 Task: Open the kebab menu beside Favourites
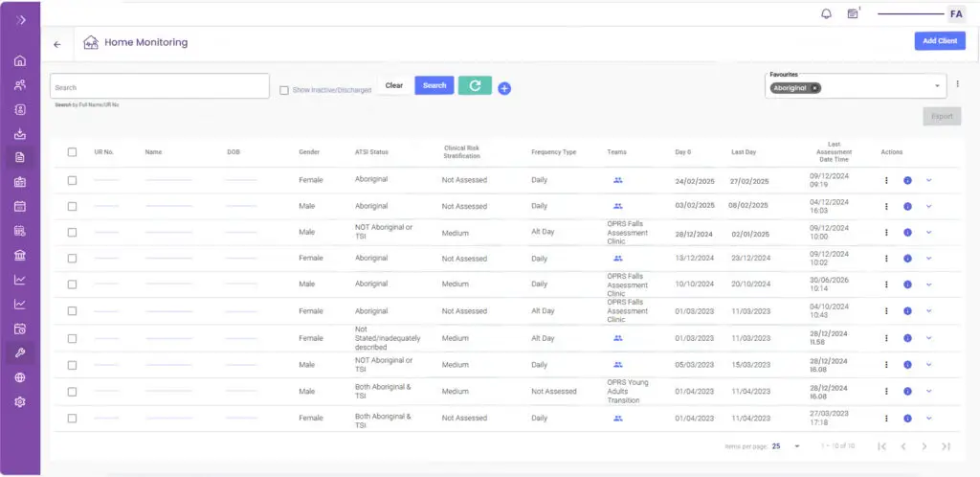tap(957, 83)
